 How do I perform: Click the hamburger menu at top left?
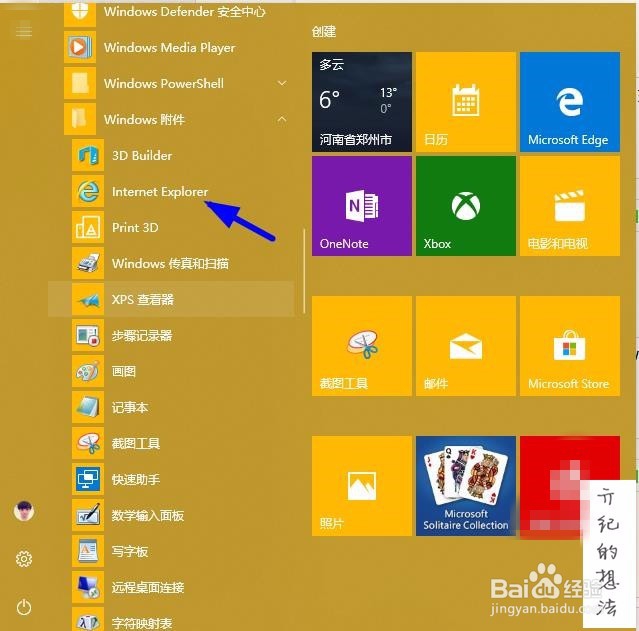[24, 31]
